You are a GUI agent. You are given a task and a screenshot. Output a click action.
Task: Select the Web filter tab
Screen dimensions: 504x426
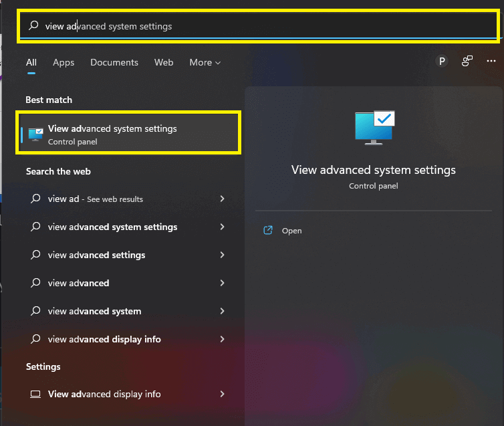click(x=164, y=62)
